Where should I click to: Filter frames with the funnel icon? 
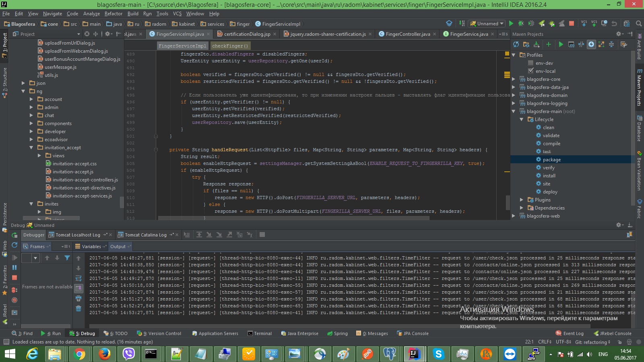tap(67, 258)
